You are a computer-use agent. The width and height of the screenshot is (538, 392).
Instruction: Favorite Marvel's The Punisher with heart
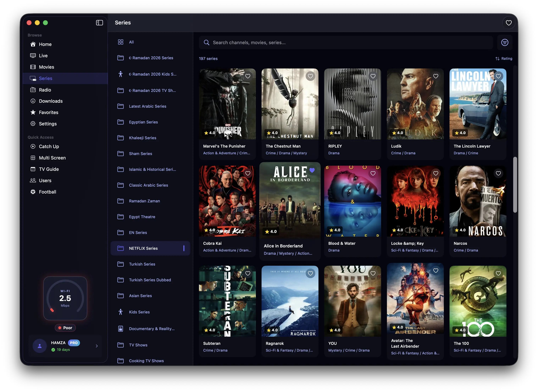tap(248, 76)
